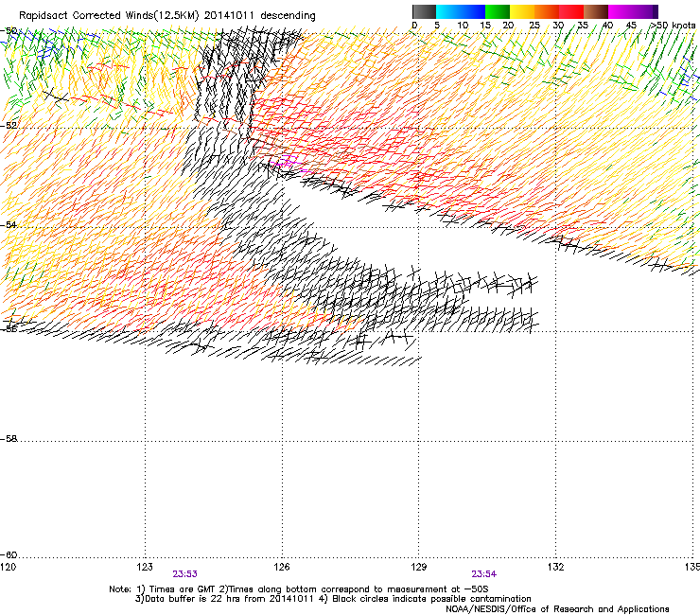Click longitude label 132 on bottom axis
Viewport: 700px width, 615px height.
point(555,567)
